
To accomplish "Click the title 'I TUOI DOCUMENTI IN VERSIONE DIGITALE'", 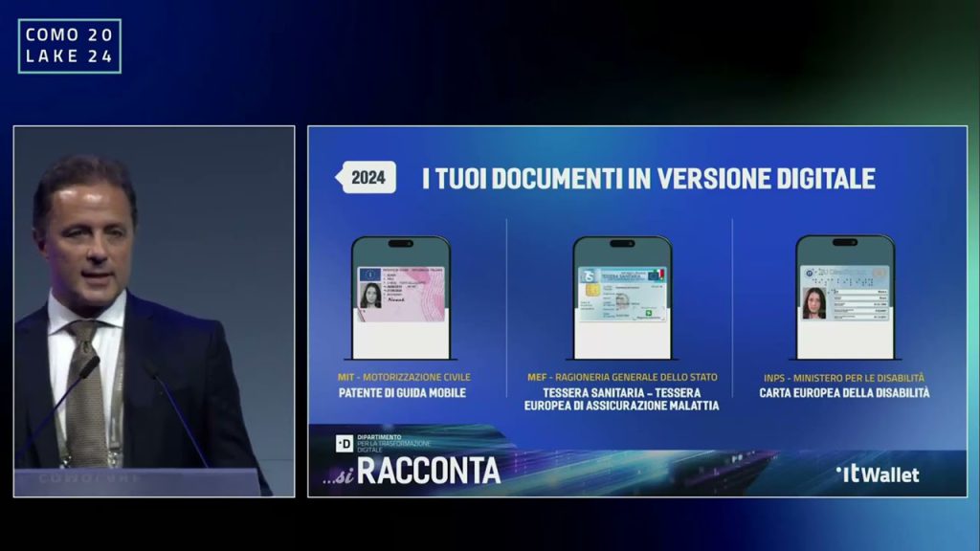I will point(648,179).
